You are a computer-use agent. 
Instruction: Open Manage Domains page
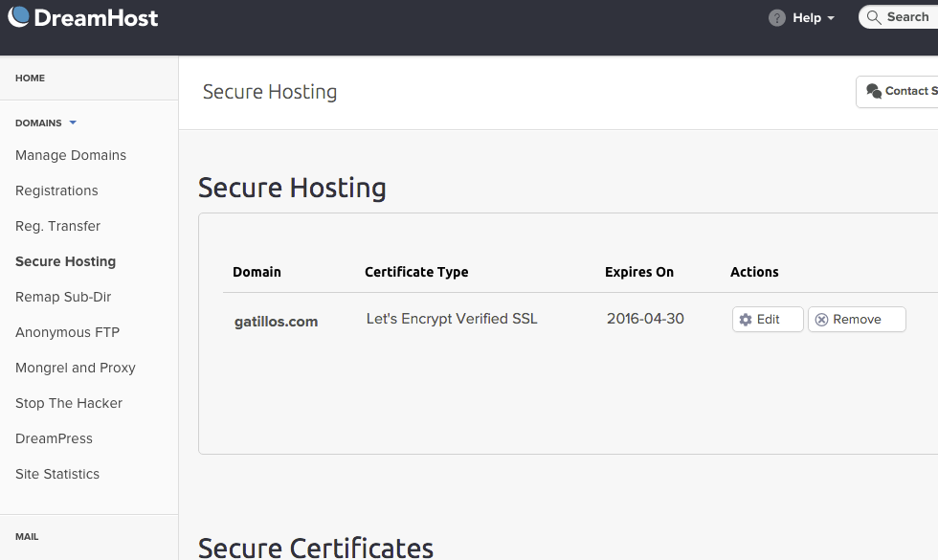tap(71, 155)
